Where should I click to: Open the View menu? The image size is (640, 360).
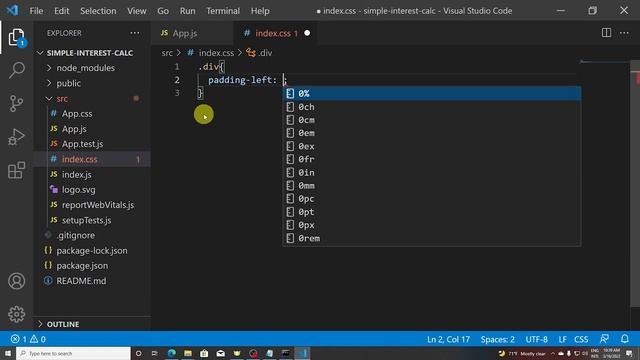137,11
